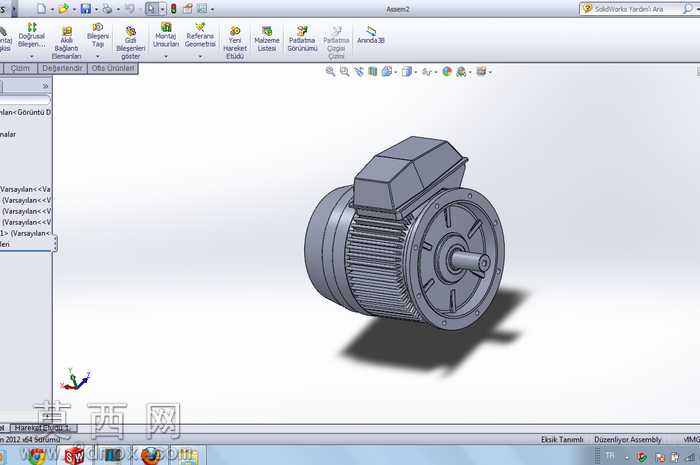Expand dropdown arrow next to Print icon
This screenshot has width=700, height=465.
pyautogui.click(x=118, y=9)
